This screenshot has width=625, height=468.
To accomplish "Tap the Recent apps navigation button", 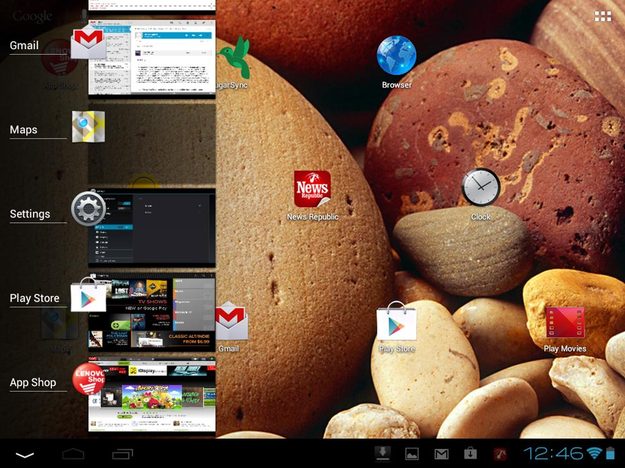I will tap(122, 454).
